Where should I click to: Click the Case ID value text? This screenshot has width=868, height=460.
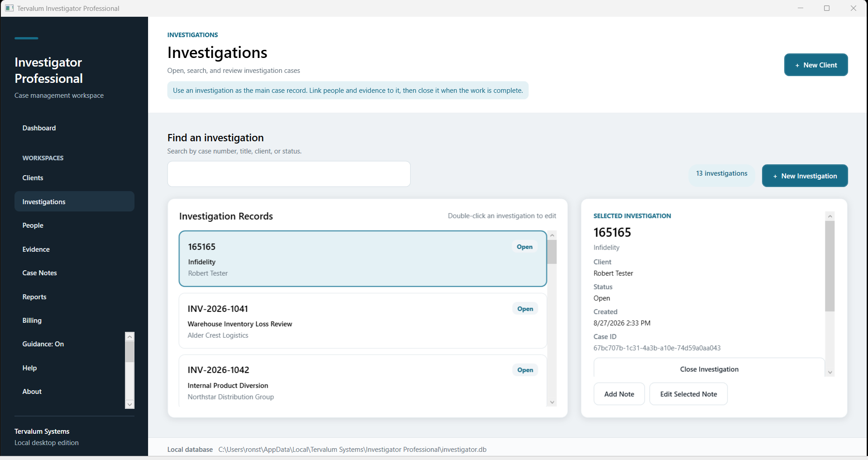coord(657,348)
